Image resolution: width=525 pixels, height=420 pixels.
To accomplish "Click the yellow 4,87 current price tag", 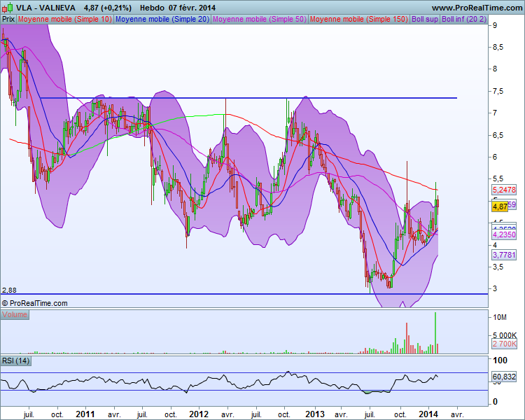I will pos(500,206).
